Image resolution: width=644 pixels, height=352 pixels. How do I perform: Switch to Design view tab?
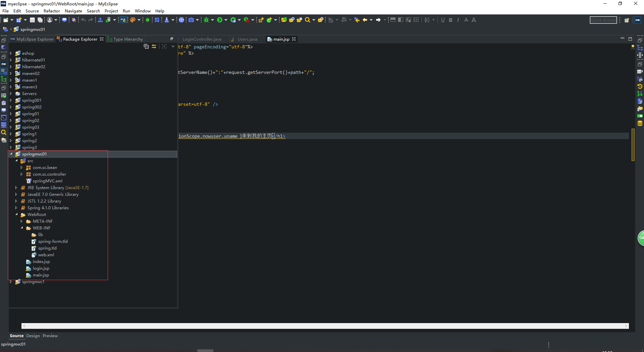(x=33, y=336)
